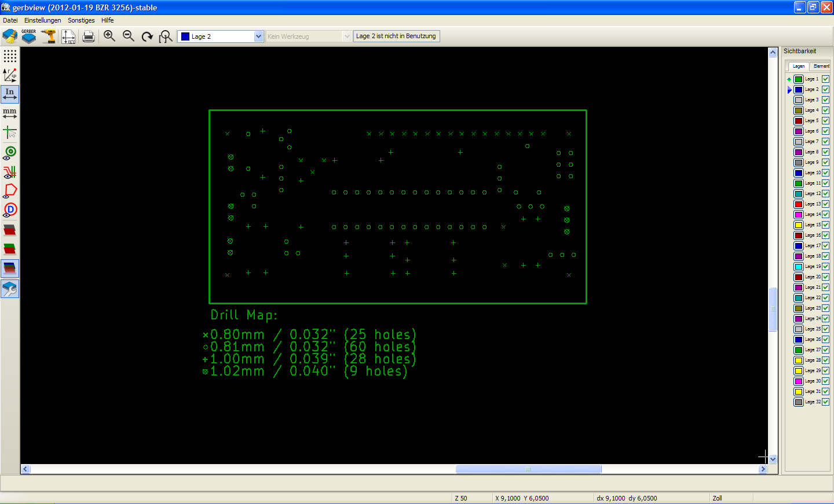Toggle polar coordinates display icon

[x=10, y=75]
